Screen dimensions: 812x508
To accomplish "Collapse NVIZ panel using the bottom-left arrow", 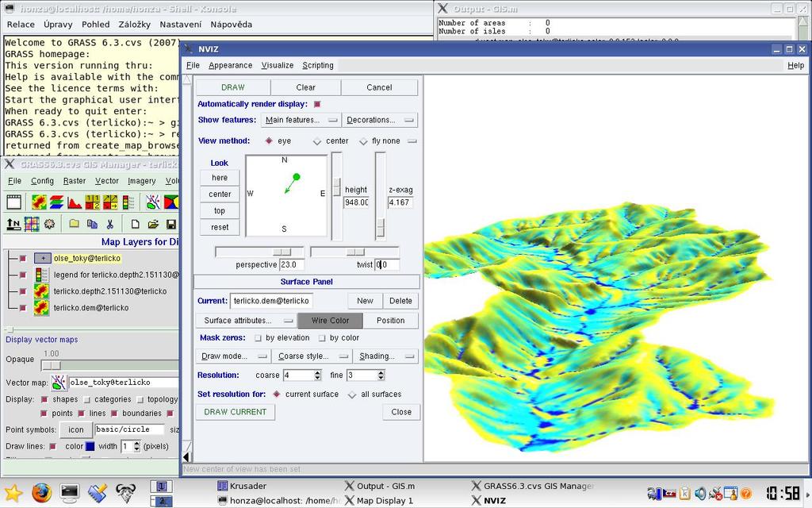I will [x=186, y=456].
